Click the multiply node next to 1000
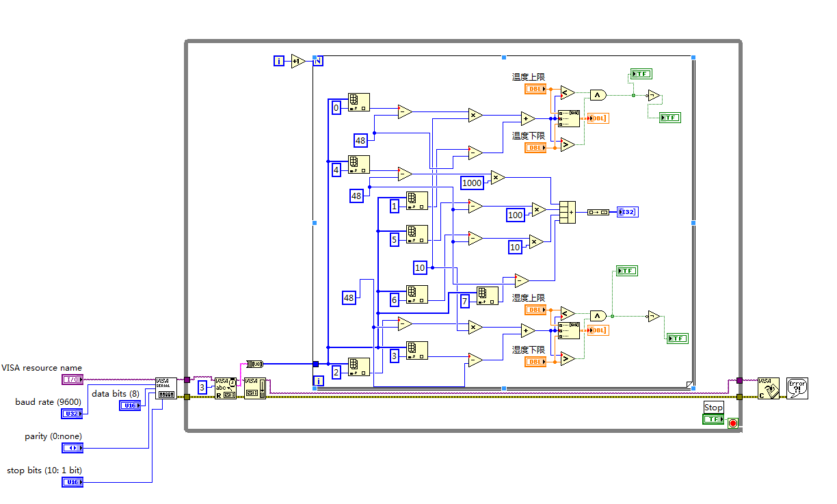Image resolution: width=837 pixels, height=504 pixels. point(497,177)
